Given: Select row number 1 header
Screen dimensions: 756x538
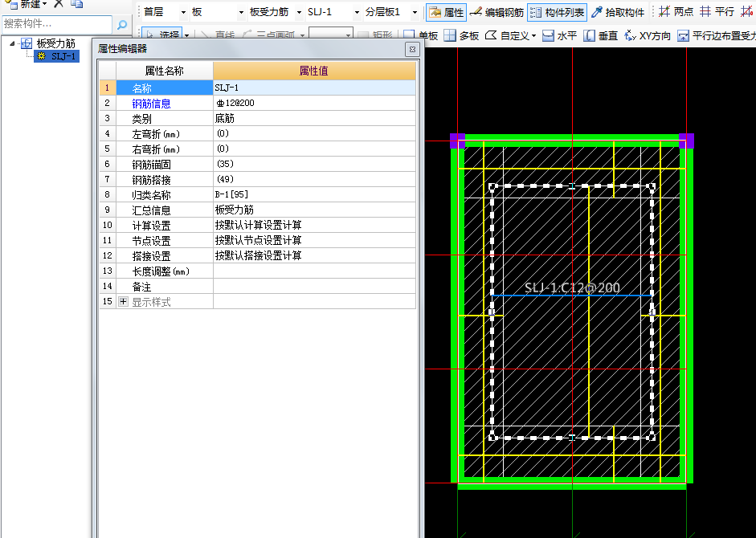Looking at the screenshot, I should pos(108,88).
